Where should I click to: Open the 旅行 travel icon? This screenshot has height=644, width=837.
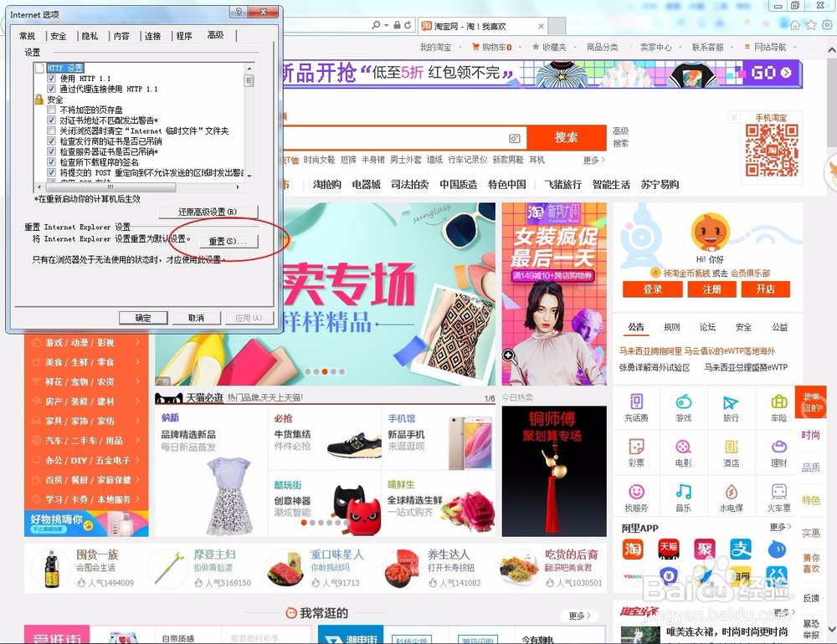click(x=731, y=401)
